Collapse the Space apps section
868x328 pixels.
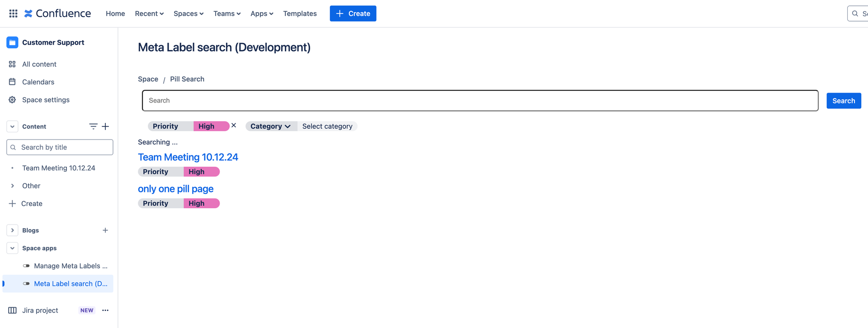[x=12, y=248]
